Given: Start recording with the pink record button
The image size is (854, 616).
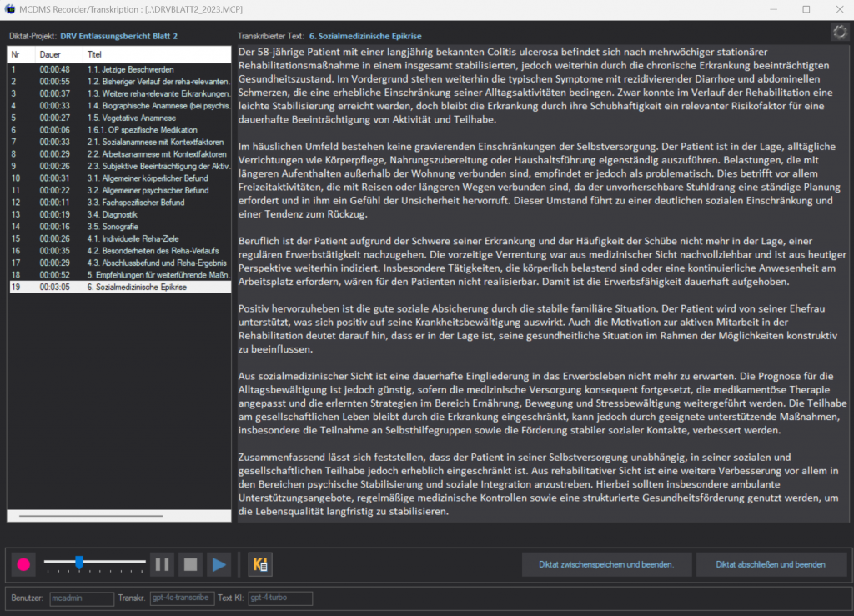Looking at the screenshot, I should (23, 564).
